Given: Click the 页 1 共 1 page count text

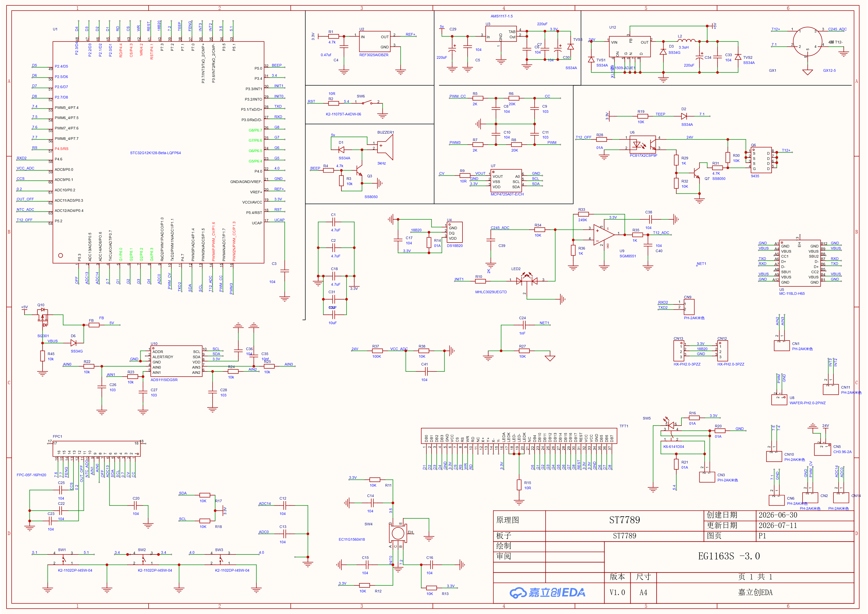Looking at the screenshot, I should pos(755,577).
